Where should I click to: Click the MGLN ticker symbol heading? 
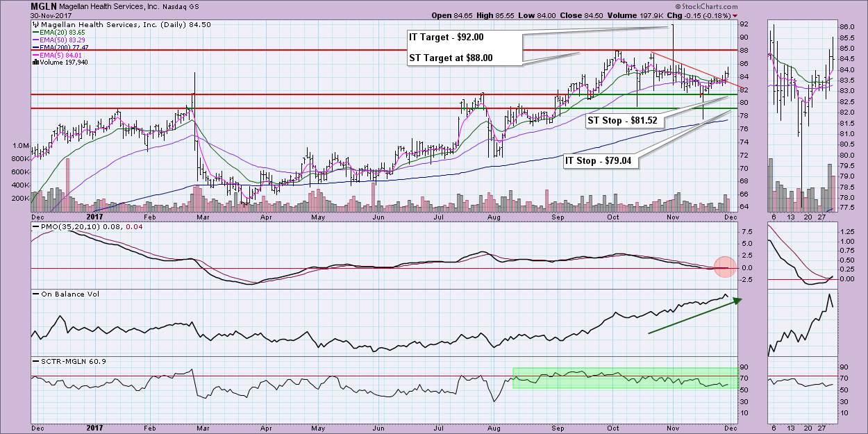coord(44,6)
